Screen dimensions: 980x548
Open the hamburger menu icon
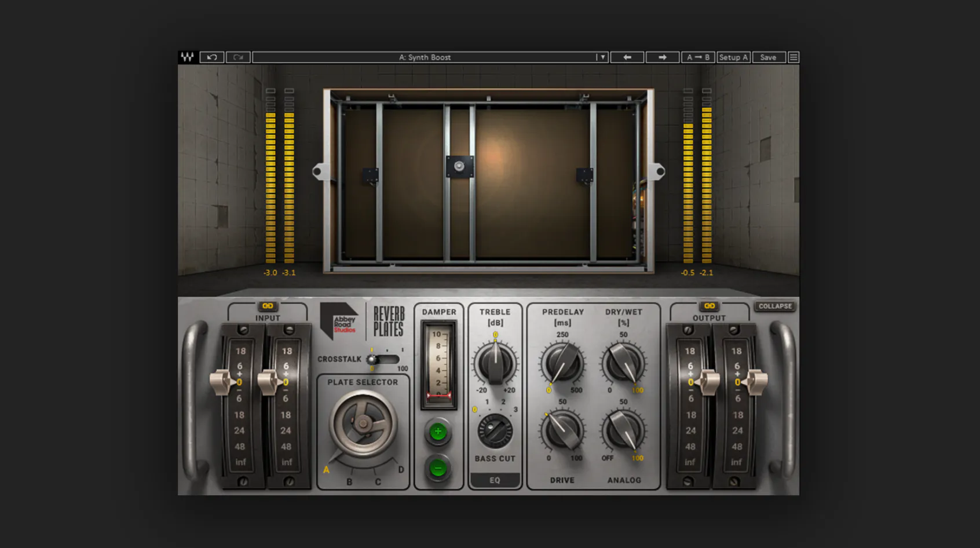pyautogui.click(x=793, y=57)
